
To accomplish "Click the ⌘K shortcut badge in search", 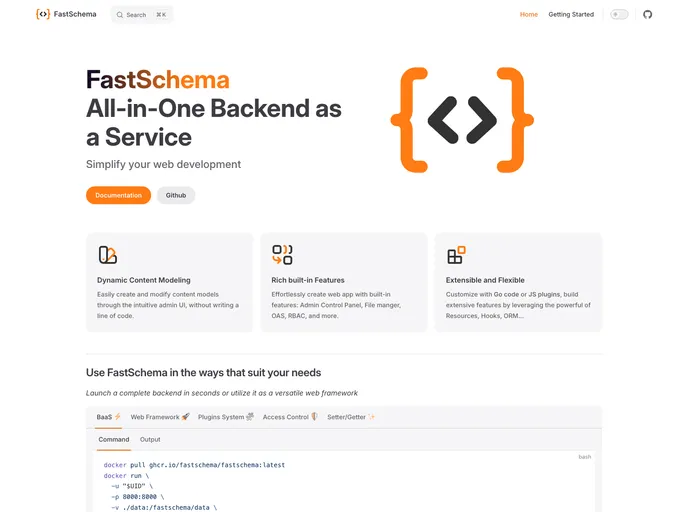I will click(x=161, y=15).
